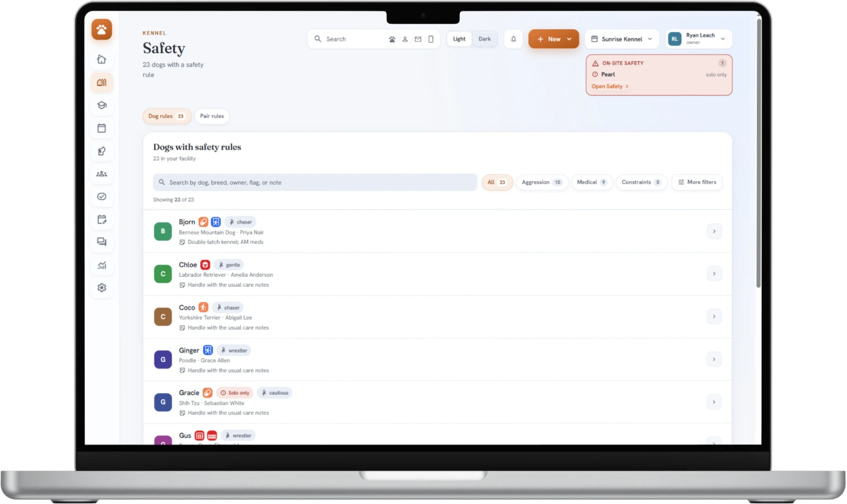Click the paw logo icon
Viewport: 847px width, 504px height.
[x=102, y=30]
